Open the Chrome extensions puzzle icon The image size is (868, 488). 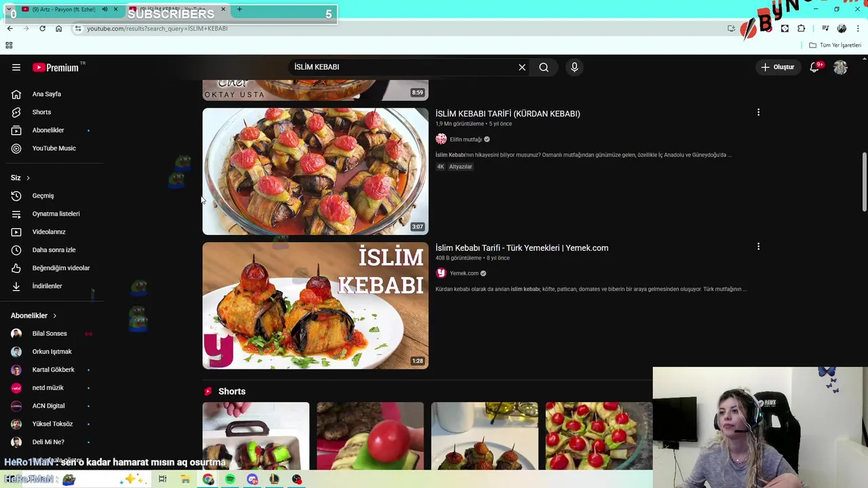[802, 28]
